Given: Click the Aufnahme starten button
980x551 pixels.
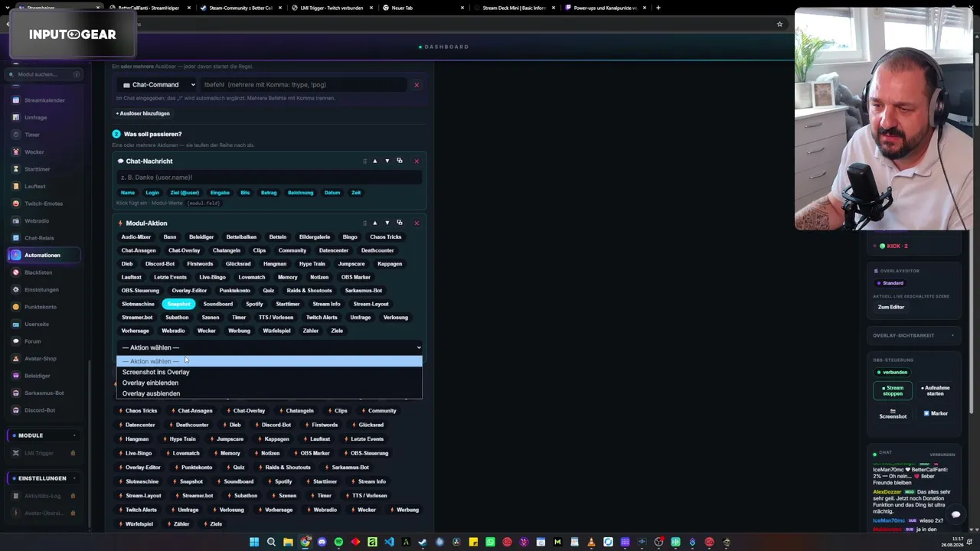Looking at the screenshot, I should [x=935, y=390].
